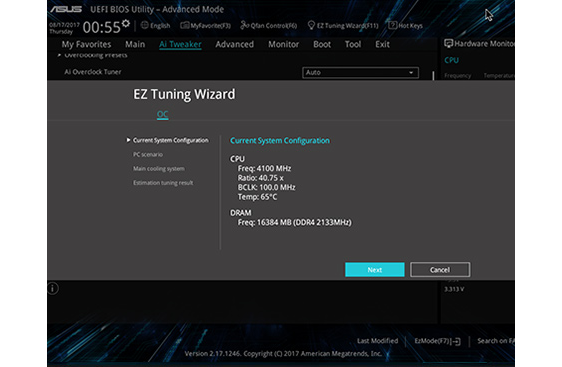The image size is (562, 367).
Task: Click the EZ Tuning Wizard title
Action: point(184,94)
